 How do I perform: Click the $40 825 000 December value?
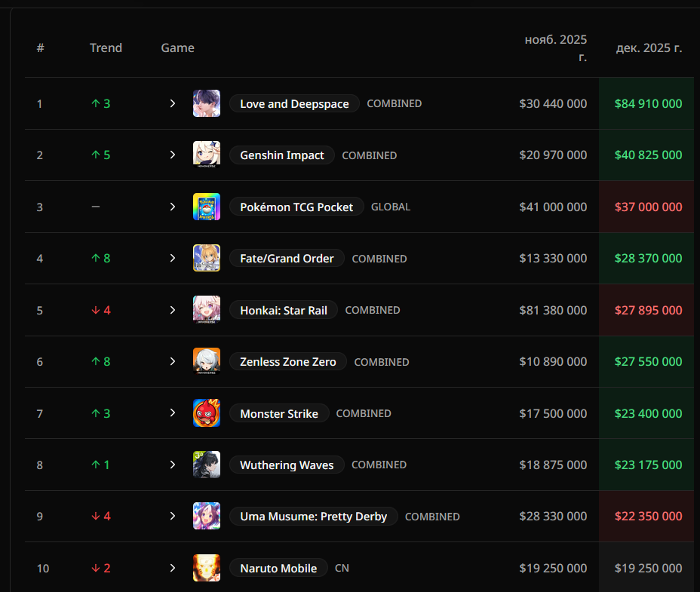[648, 155]
